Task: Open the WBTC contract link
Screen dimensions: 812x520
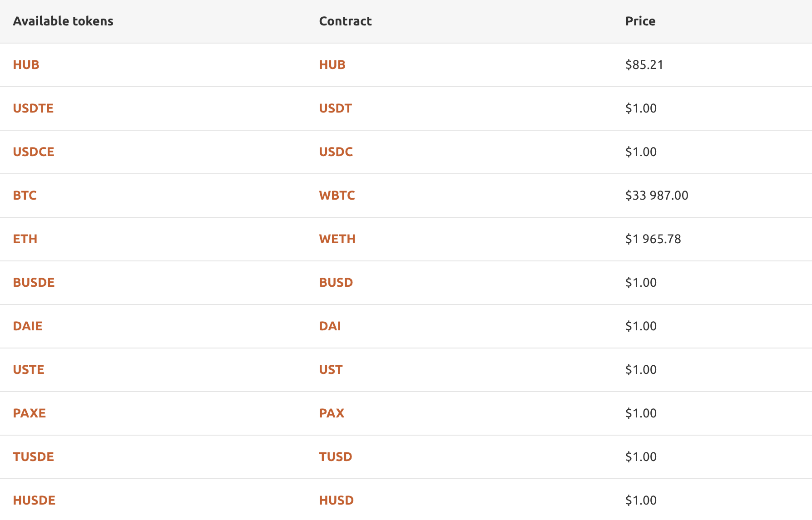Action: [337, 196]
